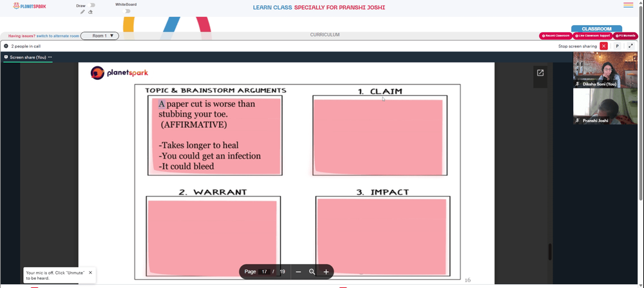644x288 pixels.
Task: Click the '2. WARRANT' heading
Action: tap(213, 192)
